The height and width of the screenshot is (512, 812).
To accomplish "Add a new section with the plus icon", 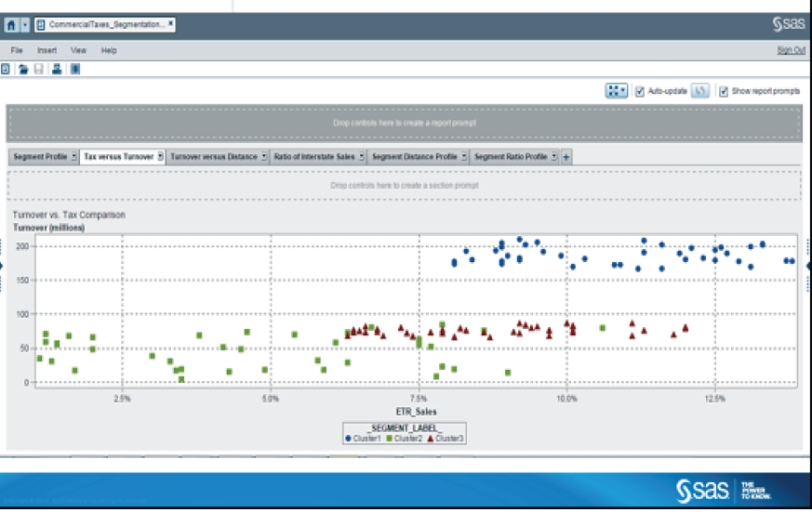I will [566, 157].
